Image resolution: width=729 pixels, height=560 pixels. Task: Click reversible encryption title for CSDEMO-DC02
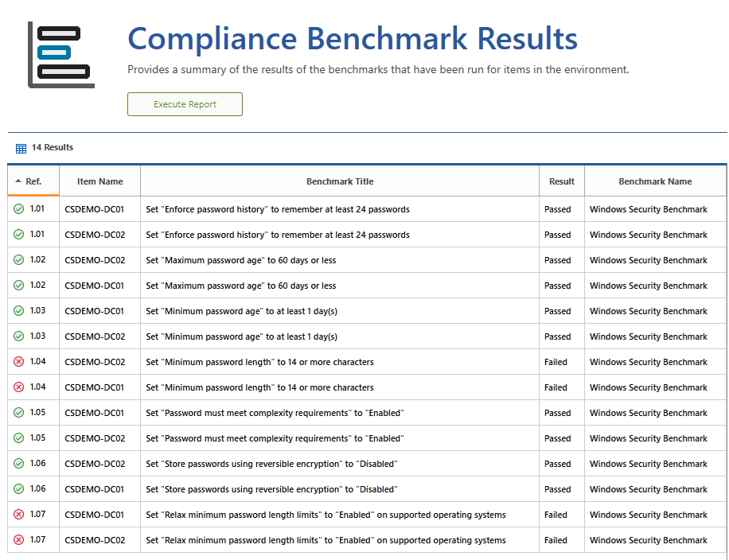(271, 464)
